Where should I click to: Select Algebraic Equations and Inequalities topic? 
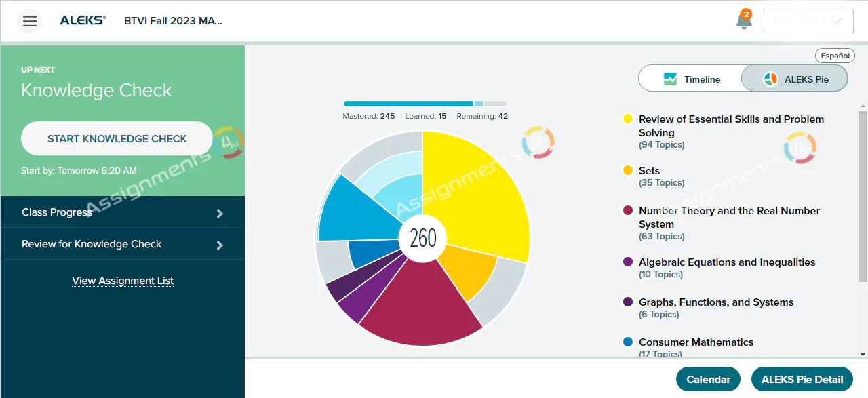[726, 262]
